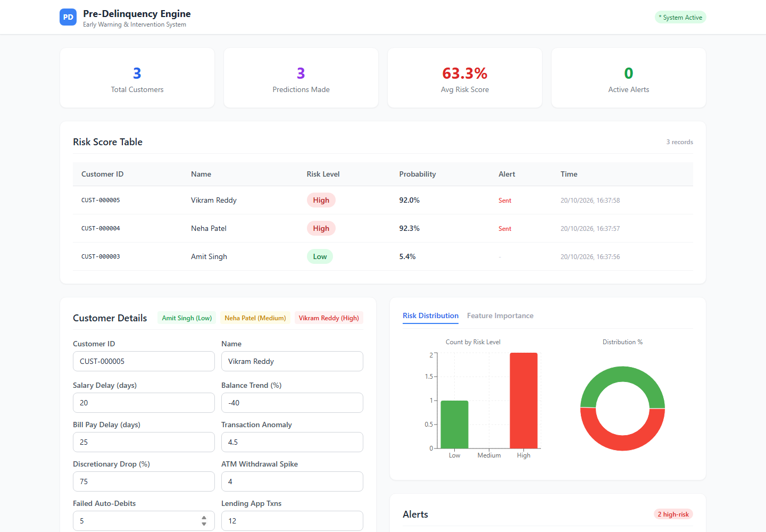766x532 pixels.
Task: Select the Risk Distribution tab
Action: tap(430, 315)
